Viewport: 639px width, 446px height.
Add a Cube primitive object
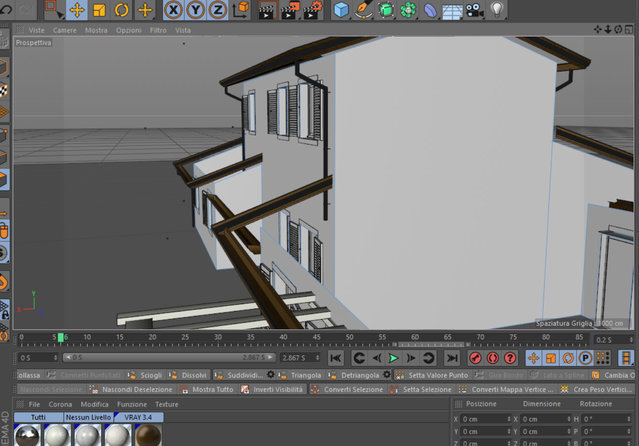tap(341, 10)
